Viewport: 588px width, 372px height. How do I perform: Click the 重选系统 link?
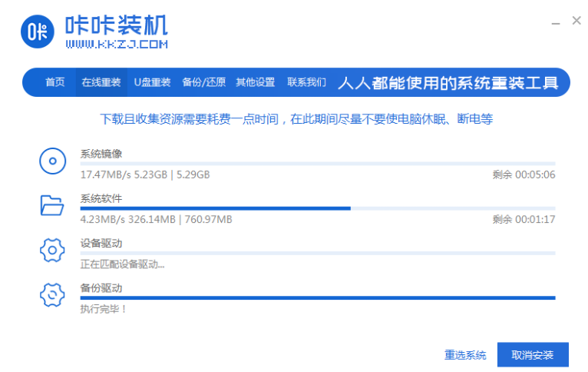tap(465, 355)
